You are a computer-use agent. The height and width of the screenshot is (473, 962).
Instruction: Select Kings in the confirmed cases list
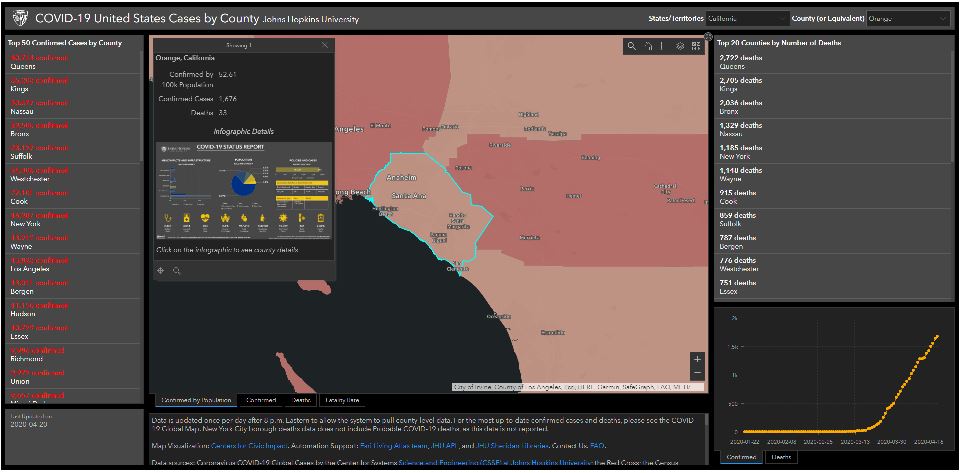(72, 85)
